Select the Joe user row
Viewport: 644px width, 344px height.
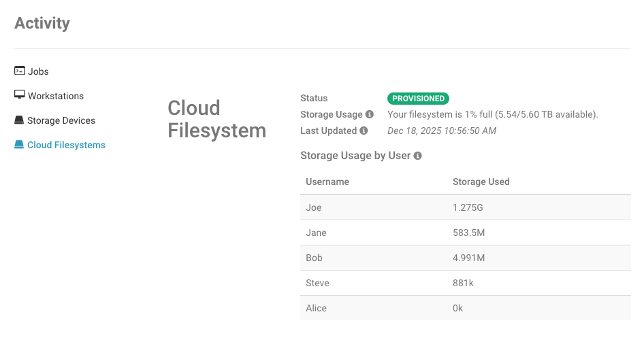click(x=314, y=207)
